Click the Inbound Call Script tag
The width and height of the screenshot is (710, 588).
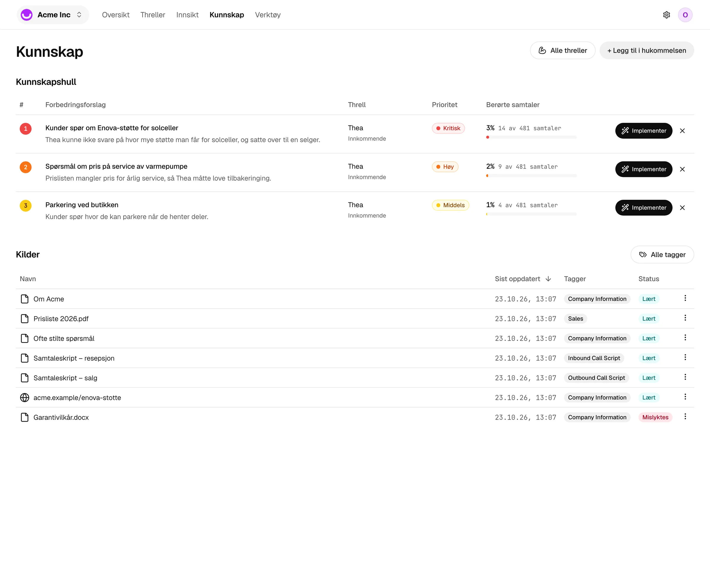click(594, 358)
